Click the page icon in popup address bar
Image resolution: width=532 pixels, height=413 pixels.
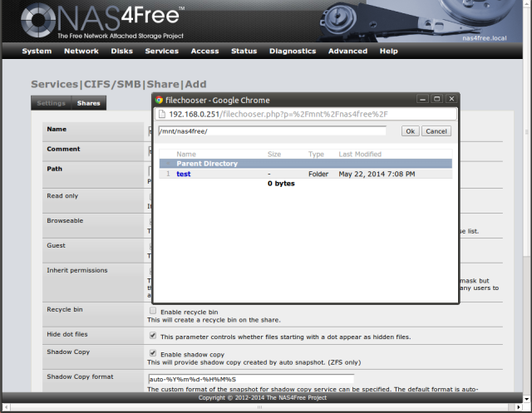(x=162, y=115)
